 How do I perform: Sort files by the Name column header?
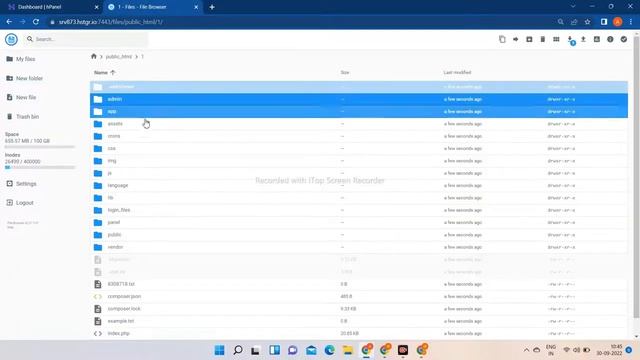click(x=104, y=72)
